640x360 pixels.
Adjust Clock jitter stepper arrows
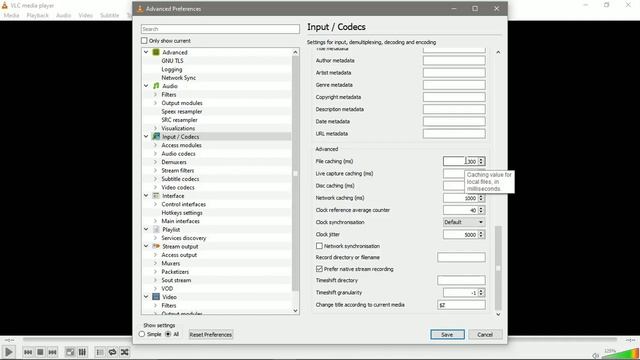tap(481, 234)
